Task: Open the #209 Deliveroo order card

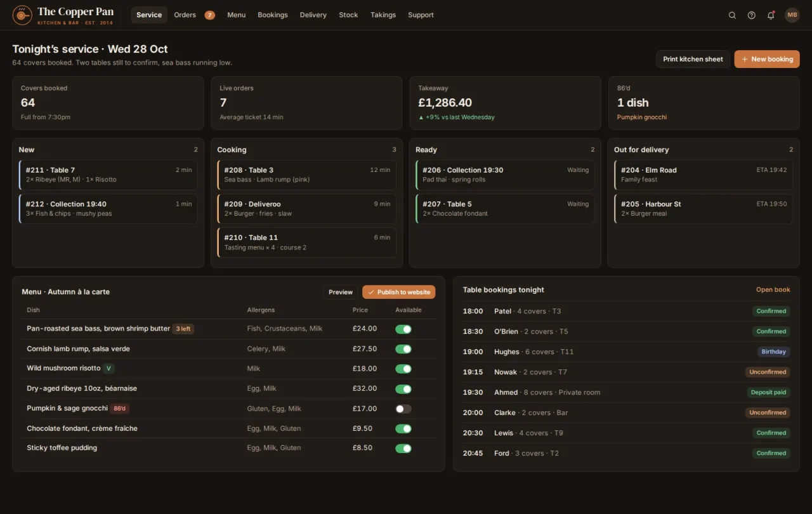Action: [x=307, y=209]
